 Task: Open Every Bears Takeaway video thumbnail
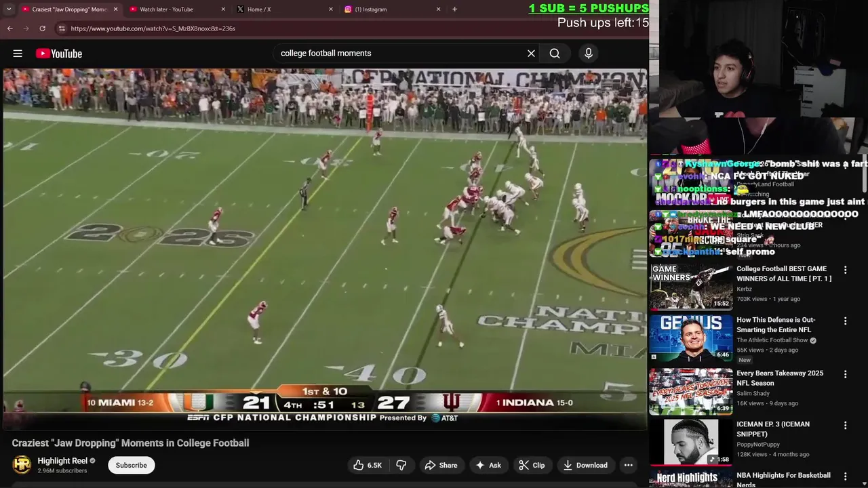point(691,391)
